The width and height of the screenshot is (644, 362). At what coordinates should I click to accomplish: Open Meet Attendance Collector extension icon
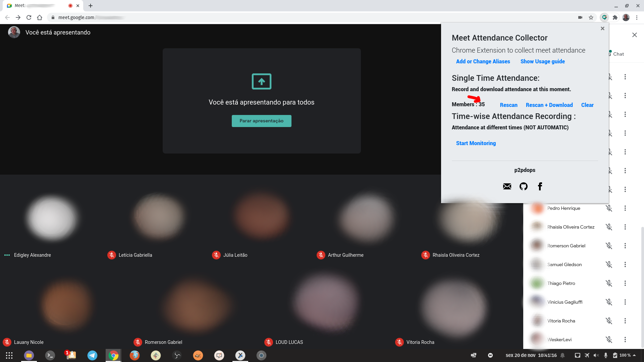[604, 17]
